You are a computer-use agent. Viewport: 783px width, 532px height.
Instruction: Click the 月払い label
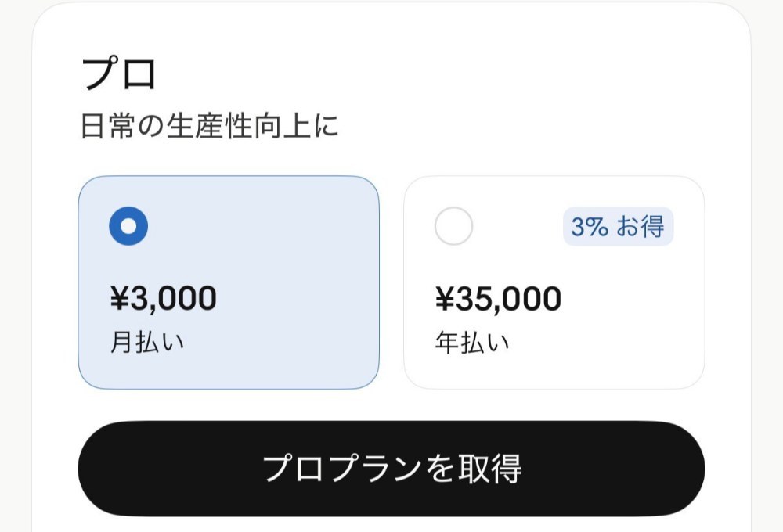pyautogui.click(x=147, y=343)
